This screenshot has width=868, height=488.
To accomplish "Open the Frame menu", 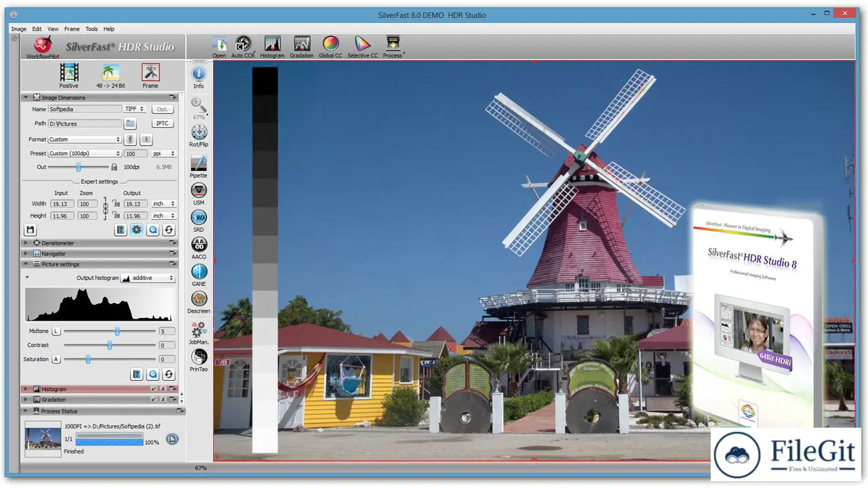I will pyautogui.click(x=72, y=29).
